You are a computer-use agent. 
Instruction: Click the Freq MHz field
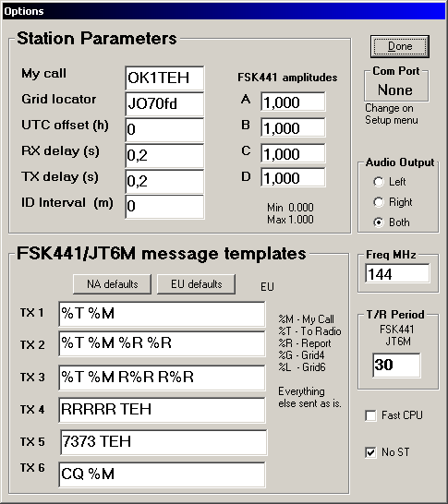coord(397,273)
